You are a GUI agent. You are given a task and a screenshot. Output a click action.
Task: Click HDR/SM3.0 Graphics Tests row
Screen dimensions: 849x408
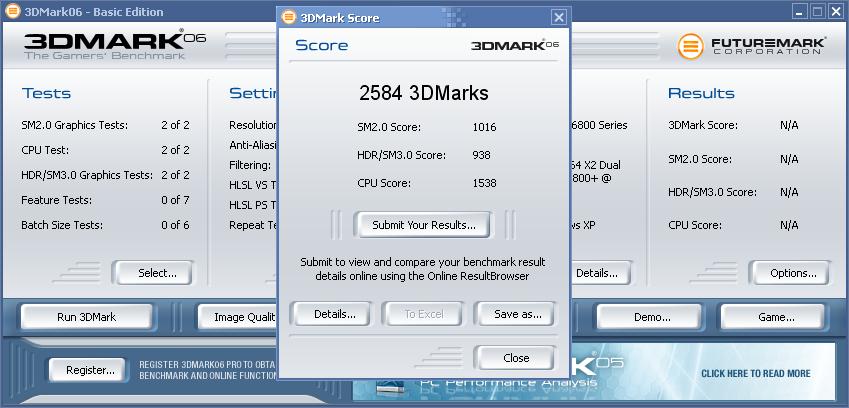click(106, 175)
